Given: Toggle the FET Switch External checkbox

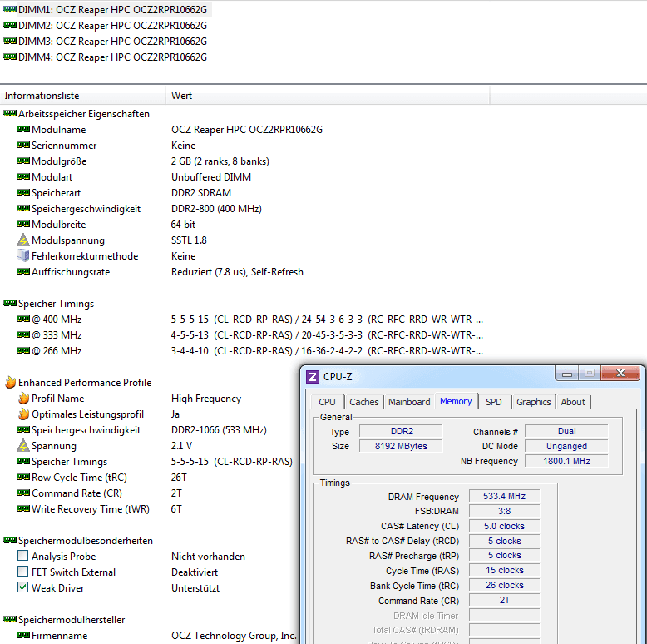Looking at the screenshot, I should [23, 572].
